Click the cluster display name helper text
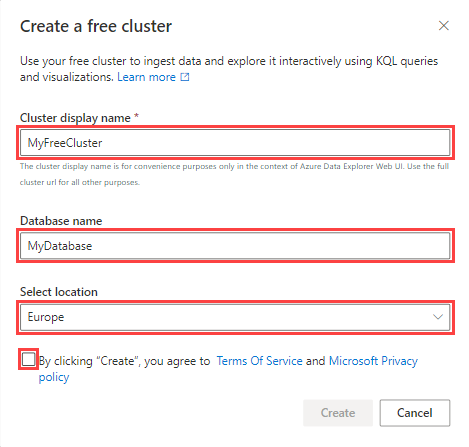The image size is (469, 447). point(234,174)
